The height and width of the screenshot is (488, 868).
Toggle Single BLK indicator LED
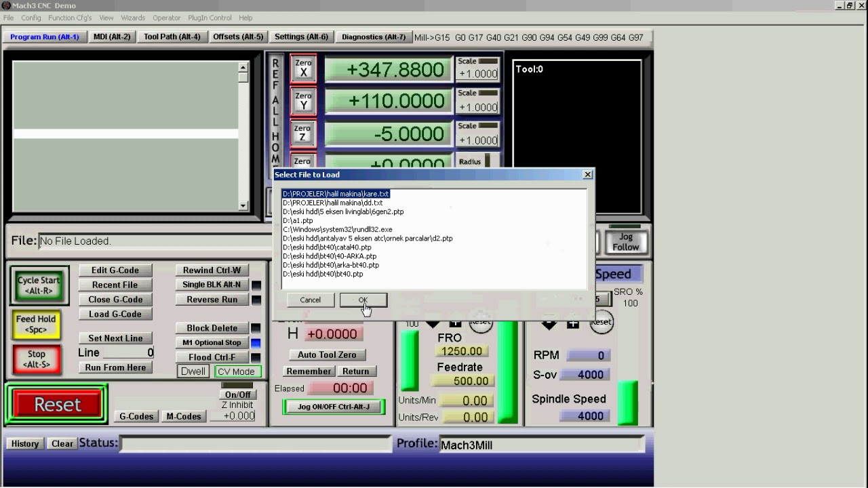click(256, 285)
